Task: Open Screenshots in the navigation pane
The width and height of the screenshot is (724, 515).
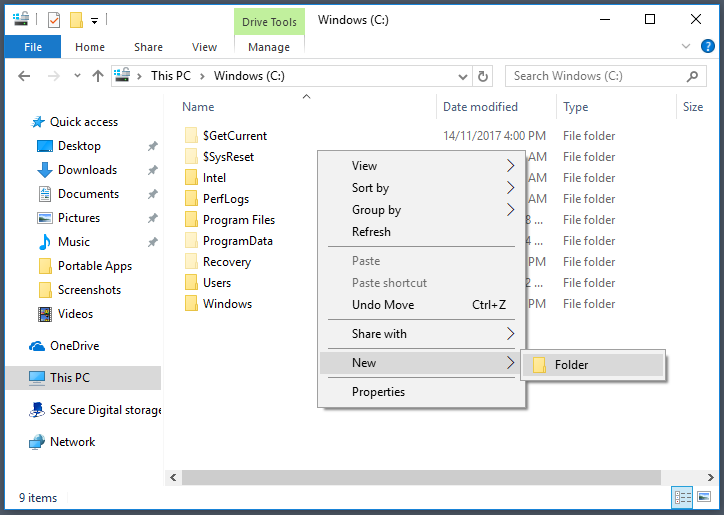Action: [89, 290]
